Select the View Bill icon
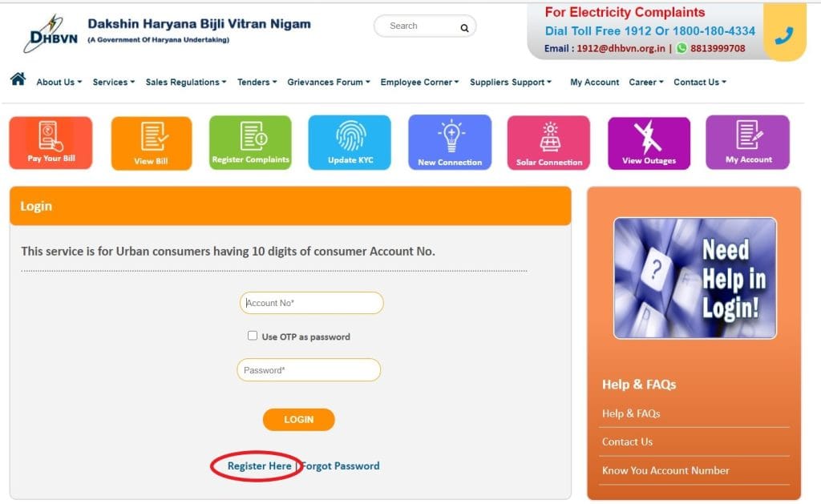 click(x=151, y=143)
